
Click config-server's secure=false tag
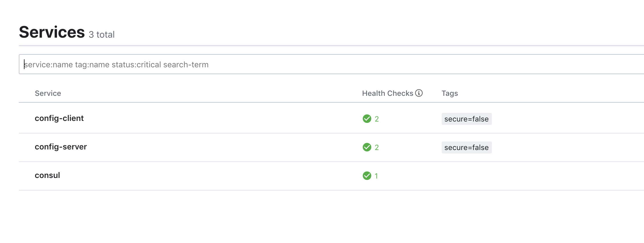(466, 147)
